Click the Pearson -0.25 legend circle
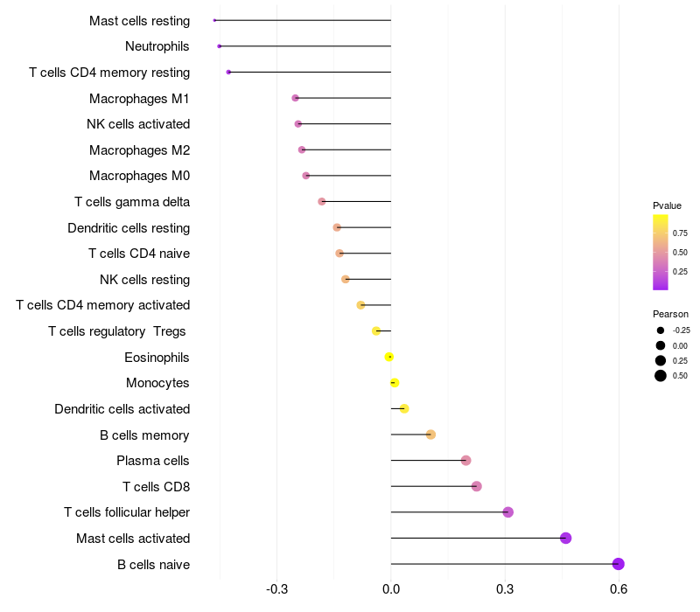The image size is (700, 612). (x=661, y=330)
